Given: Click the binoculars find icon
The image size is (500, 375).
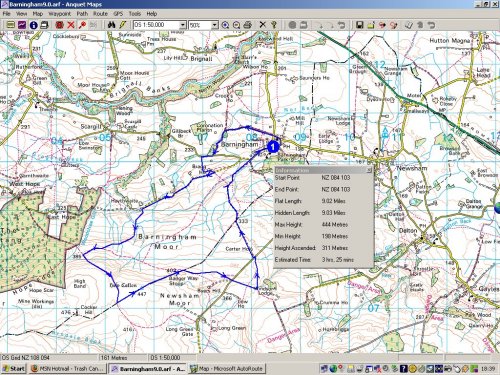Looking at the screenshot, I should (111, 25).
